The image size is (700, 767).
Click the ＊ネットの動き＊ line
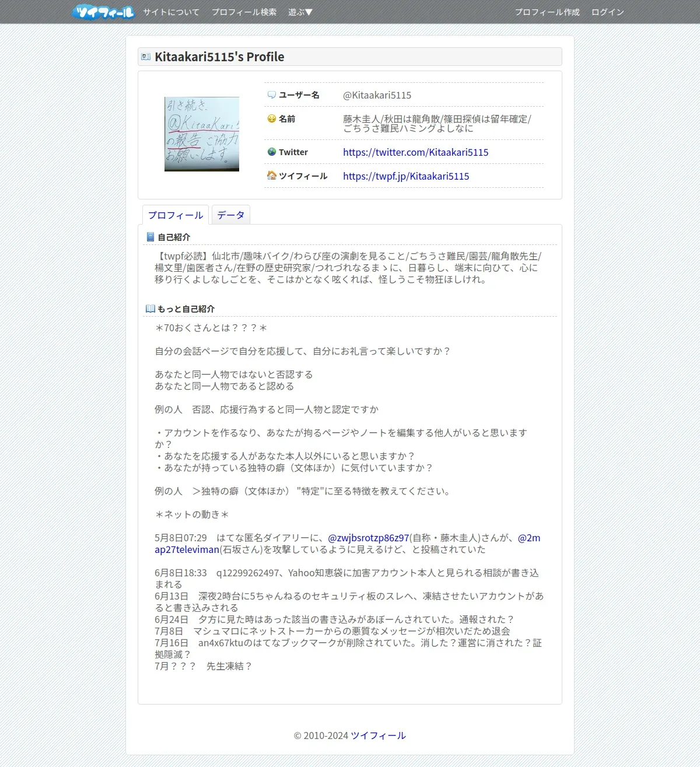(192, 514)
